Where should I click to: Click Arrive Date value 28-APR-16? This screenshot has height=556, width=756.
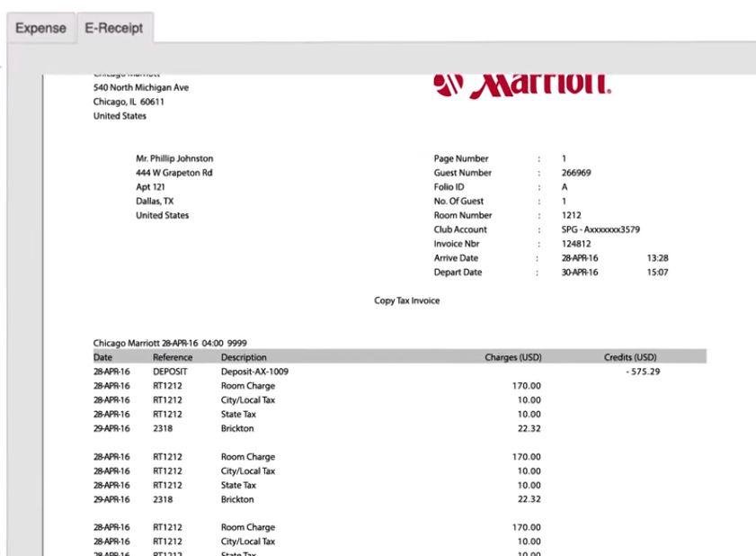click(x=580, y=258)
